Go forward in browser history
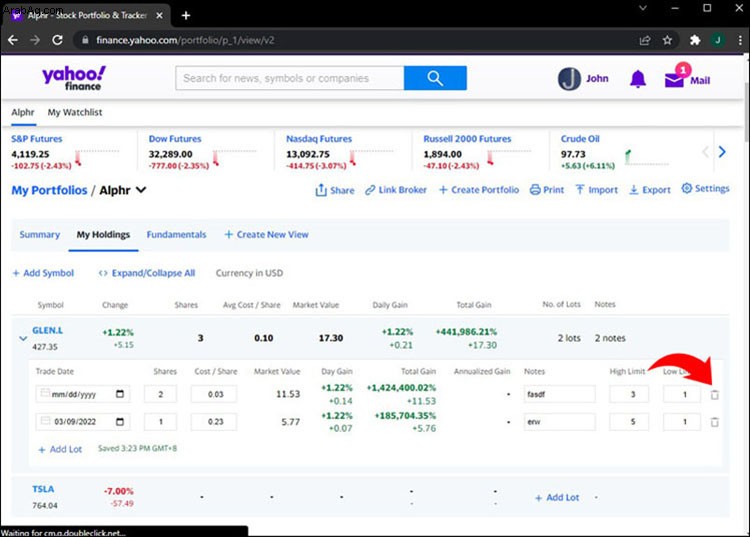 (x=35, y=40)
